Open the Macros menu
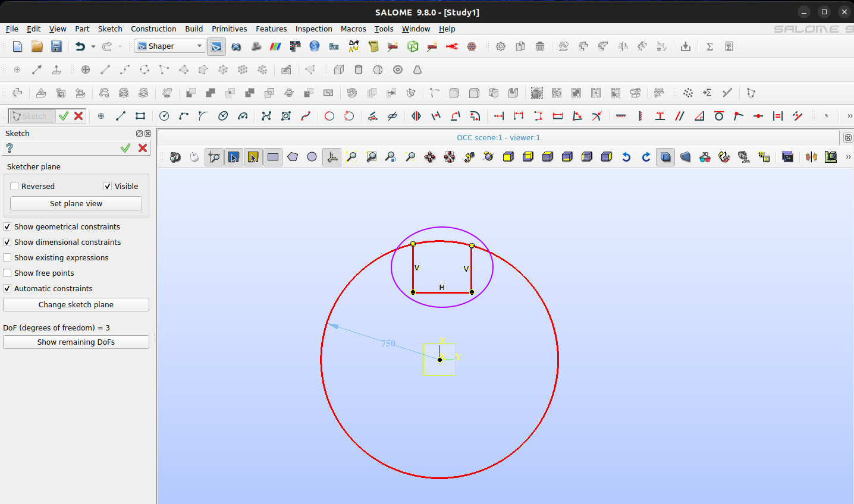The image size is (854, 504). click(353, 29)
